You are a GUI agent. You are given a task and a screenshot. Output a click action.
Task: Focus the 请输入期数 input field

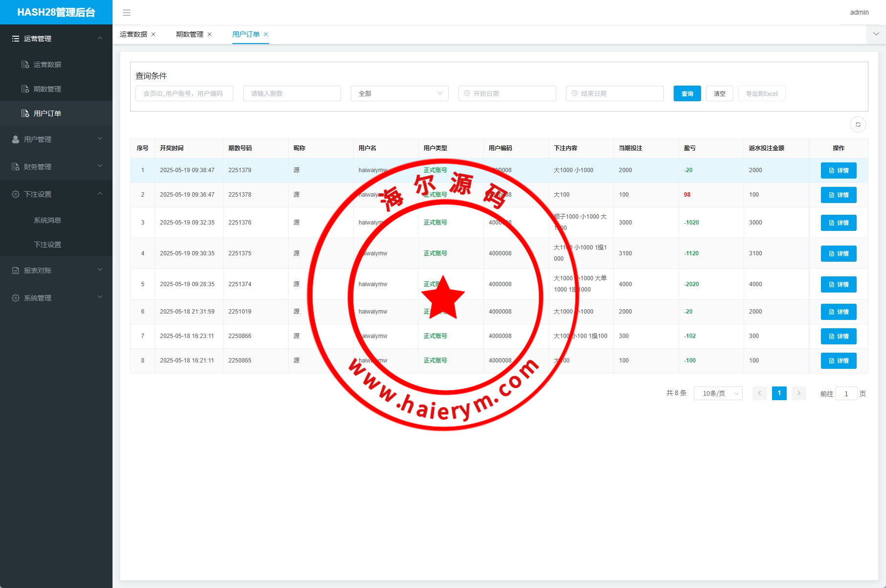pyautogui.click(x=292, y=93)
